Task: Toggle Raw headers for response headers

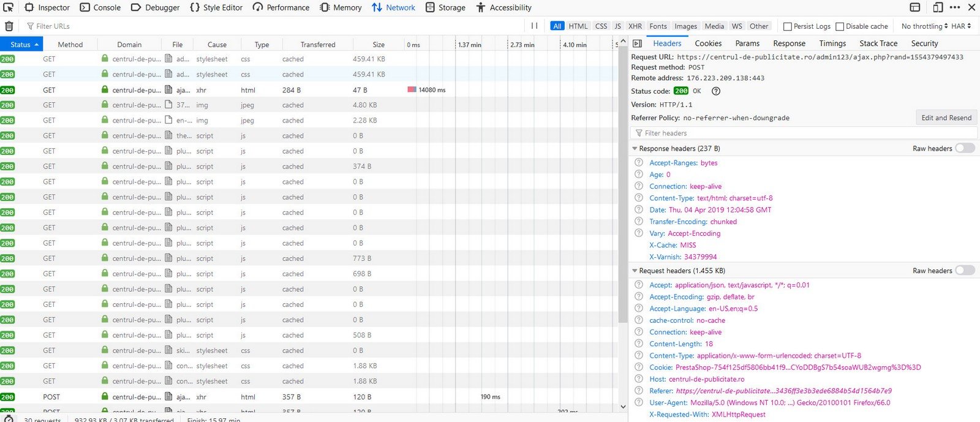Action: (x=965, y=148)
